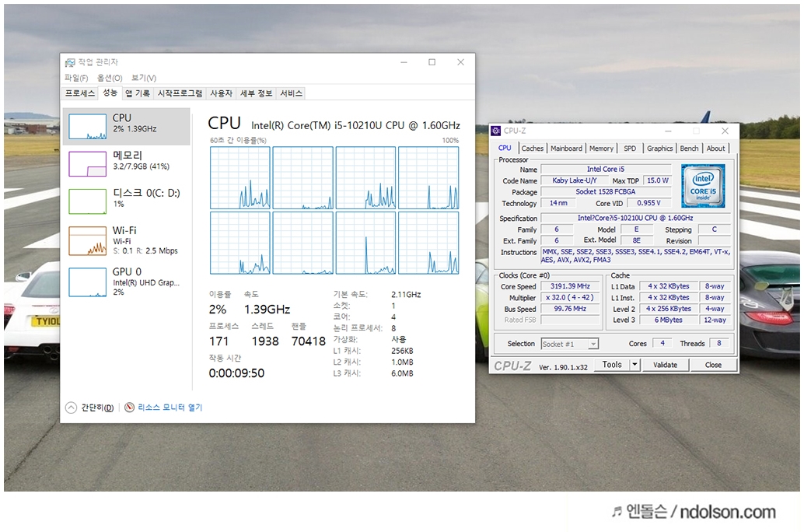Open CPU-Z Memory tab
The width and height of the screenshot is (804, 532).
point(601,149)
